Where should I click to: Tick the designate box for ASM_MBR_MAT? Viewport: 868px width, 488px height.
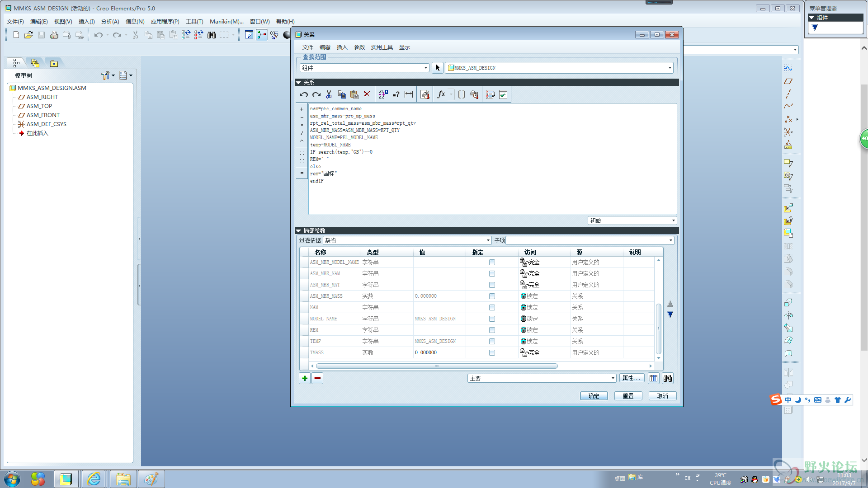pyautogui.click(x=492, y=285)
